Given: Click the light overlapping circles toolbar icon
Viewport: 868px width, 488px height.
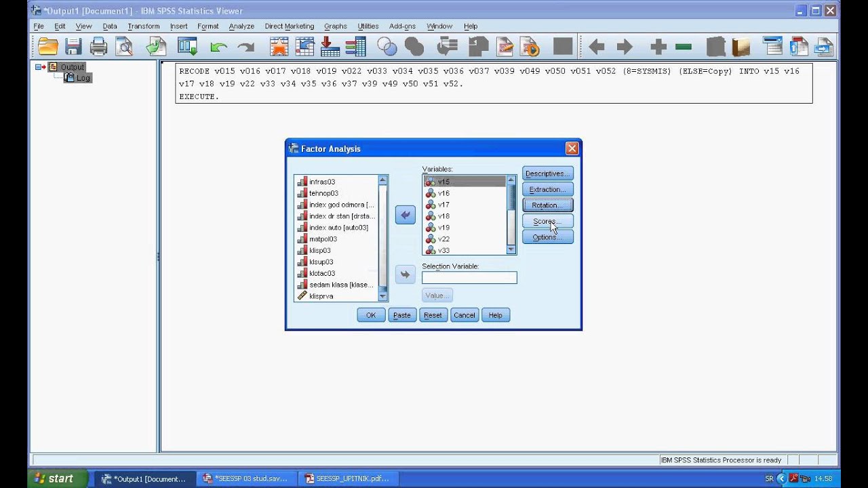Looking at the screenshot, I should point(387,47).
